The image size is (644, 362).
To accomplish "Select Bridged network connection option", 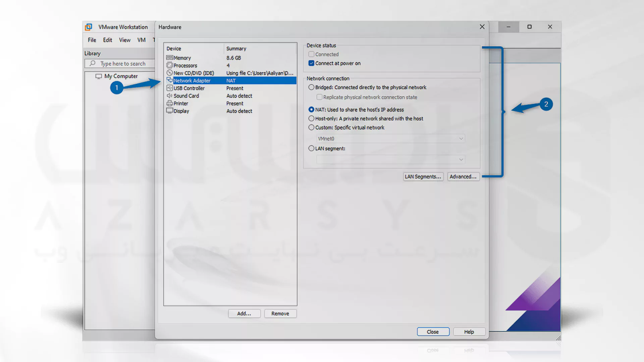I will tap(311, 87).
